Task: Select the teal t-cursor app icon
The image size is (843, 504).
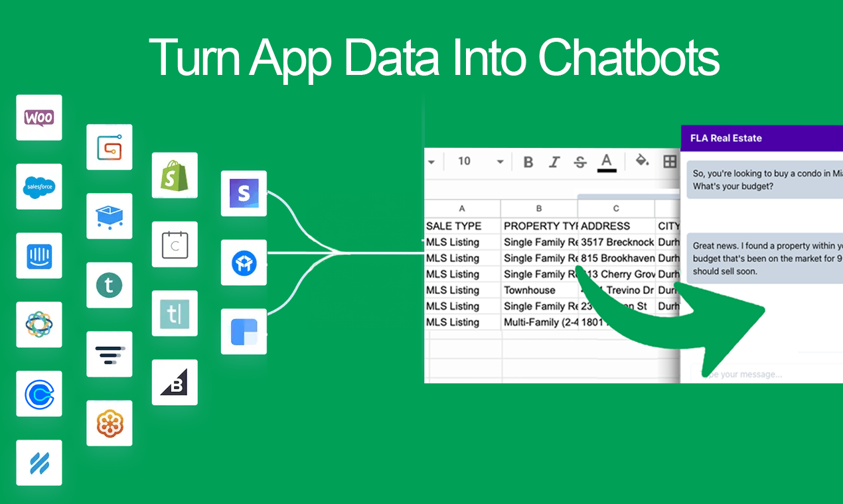Action: pyautogui.click(x=175, y=313)
